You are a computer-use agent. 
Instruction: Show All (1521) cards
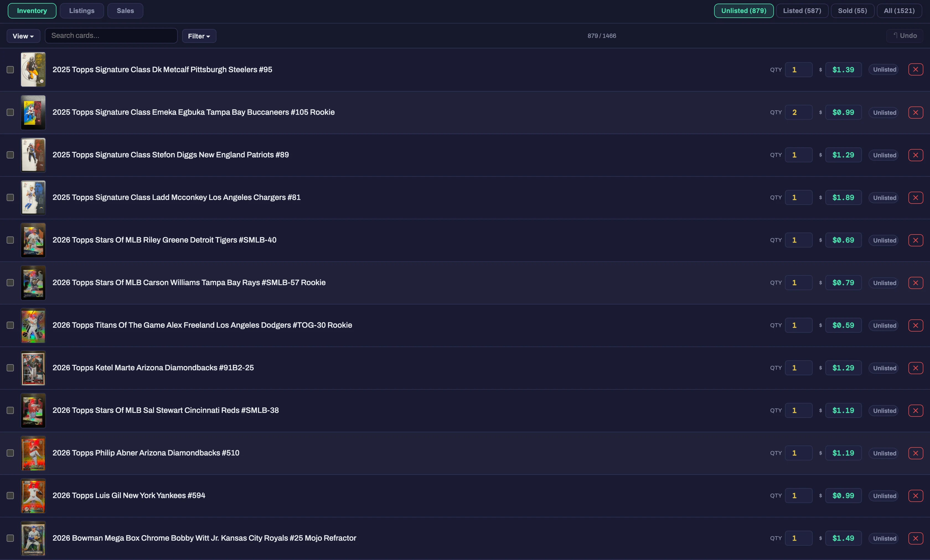(x=899, y=11)
